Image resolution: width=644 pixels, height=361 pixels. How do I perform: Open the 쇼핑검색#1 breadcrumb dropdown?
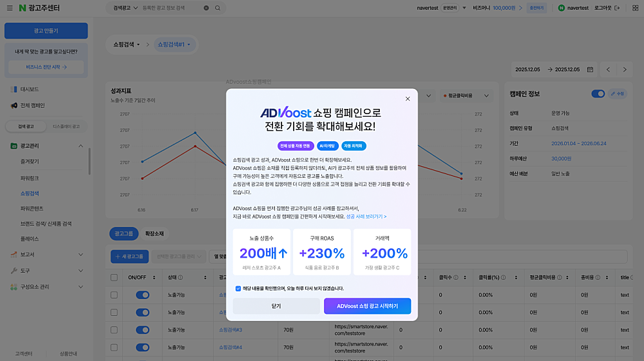[174, 44]
